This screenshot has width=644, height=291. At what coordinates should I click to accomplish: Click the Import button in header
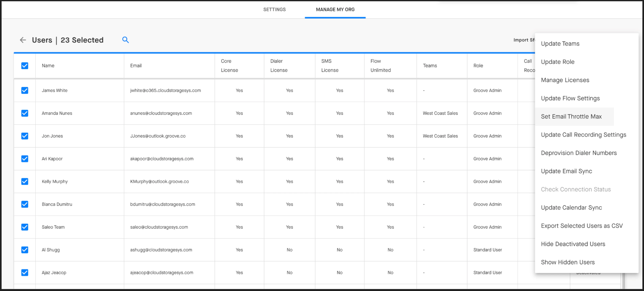[x=524, y=40]
